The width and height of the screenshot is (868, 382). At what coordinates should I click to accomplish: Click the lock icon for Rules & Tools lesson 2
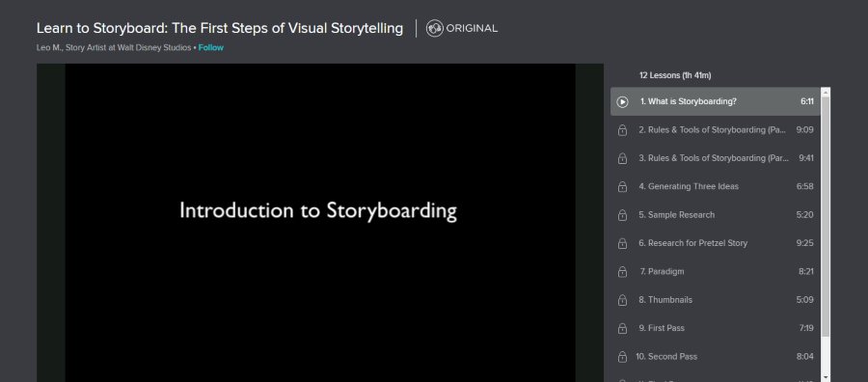622,130
